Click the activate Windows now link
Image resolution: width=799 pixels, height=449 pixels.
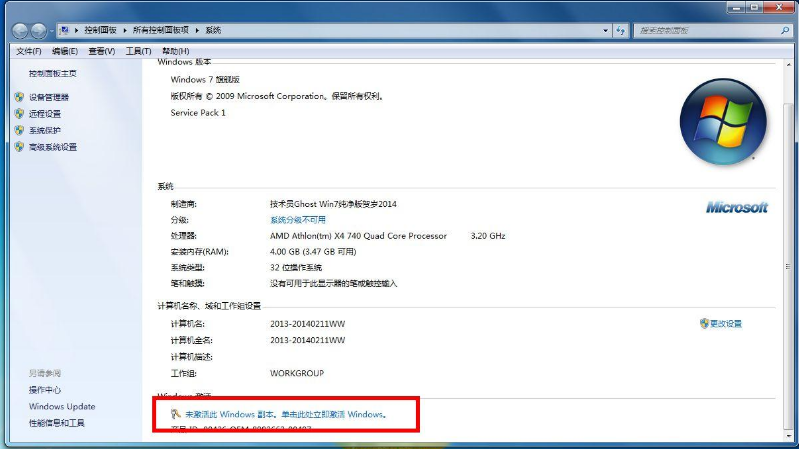[285, 414]
